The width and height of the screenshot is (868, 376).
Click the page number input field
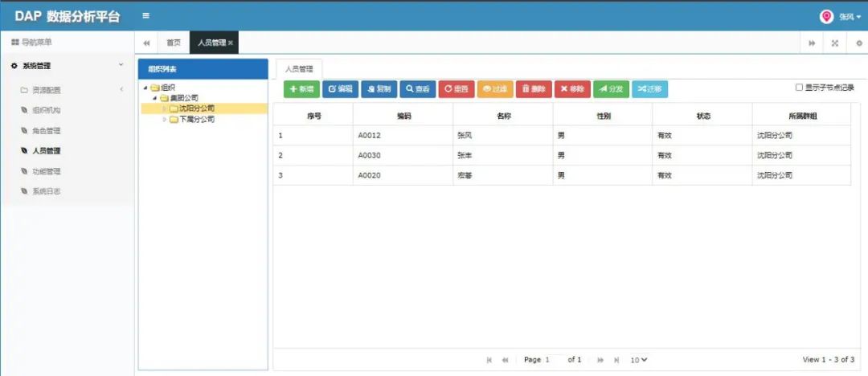point(554,360)
